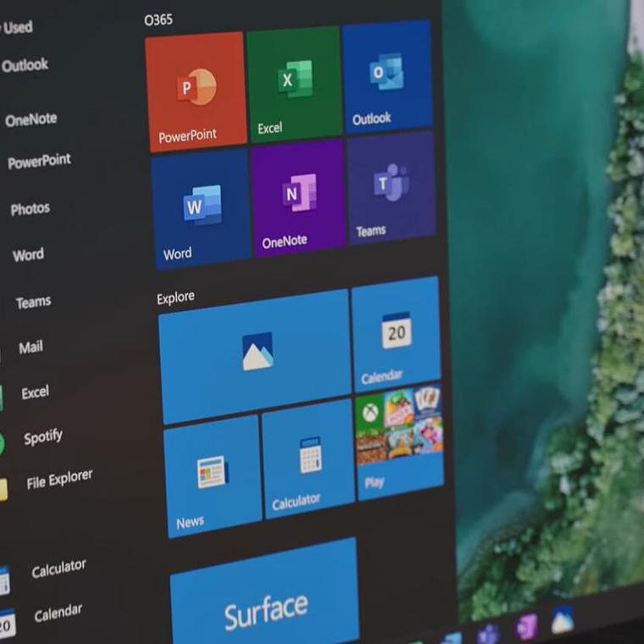Open the purple OneNote tile
Viewport: 644px width, 644px height.
(298, 199)
